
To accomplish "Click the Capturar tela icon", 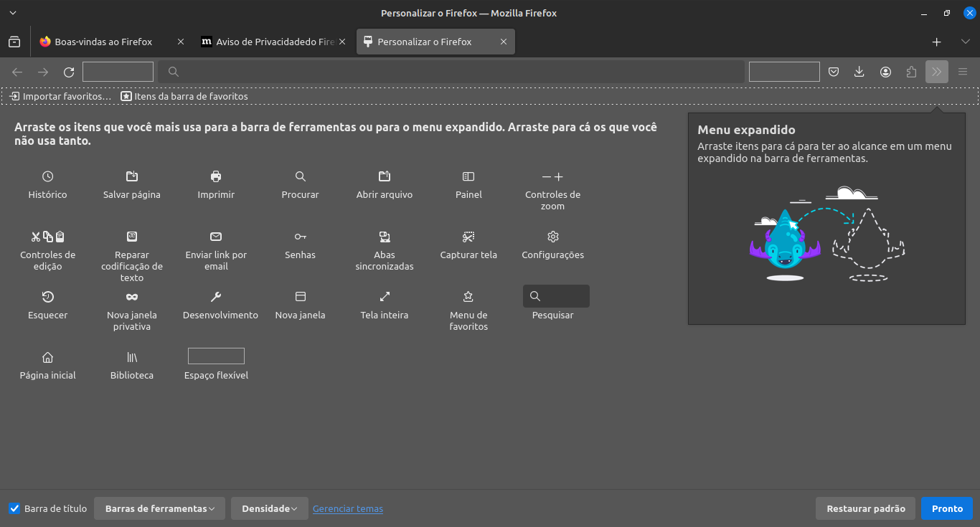I will 468,237.
